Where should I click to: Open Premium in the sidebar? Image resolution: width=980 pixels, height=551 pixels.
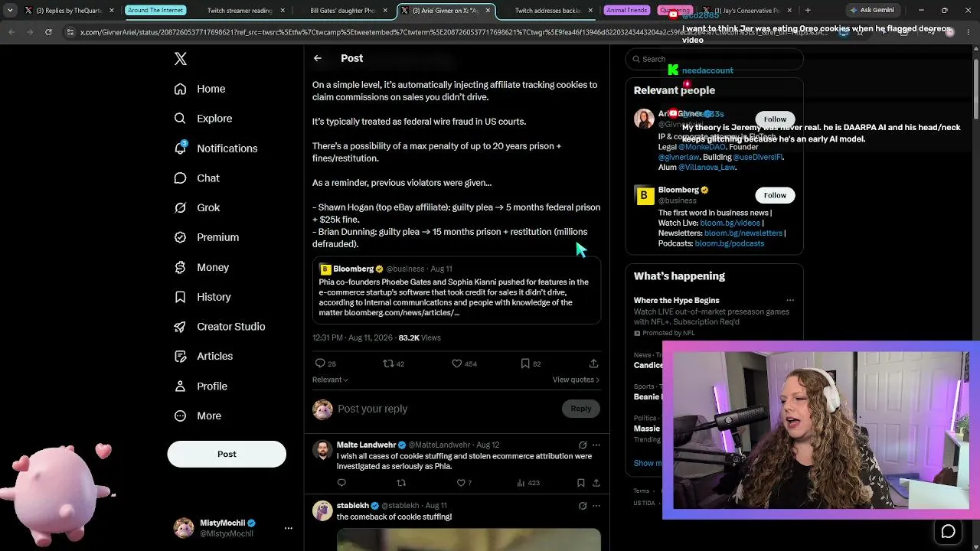[207, 237]
